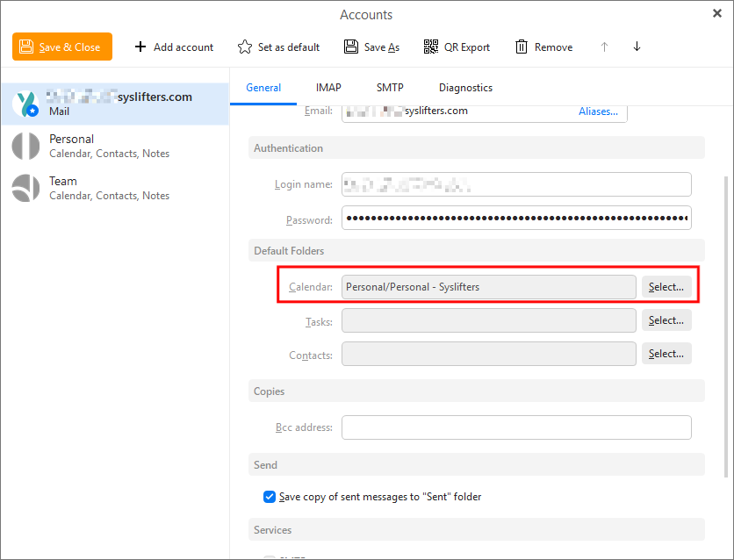Click the syslifters mail account avatar
Screen dimensions: 734x560
[x=25, y=104]
